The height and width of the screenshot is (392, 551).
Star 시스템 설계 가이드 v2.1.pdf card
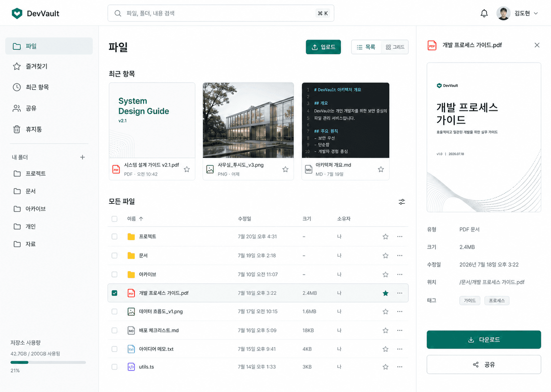coord(187,169)
